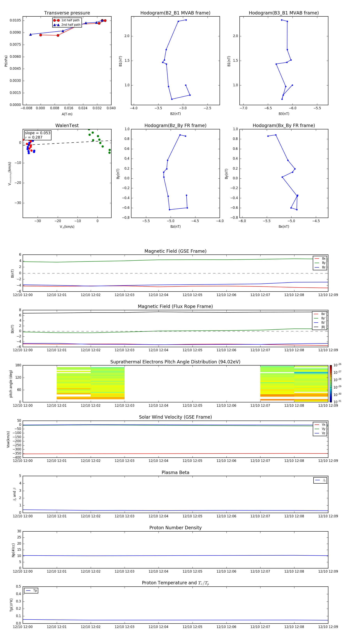Click the "Hodogram(Bz_By FR frame)" title
This screenshot has width=351, height=644.
tap(175, 125)
